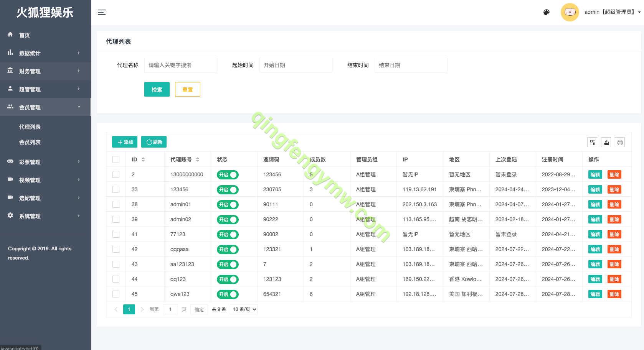Click the 代理账号 column sort arrows

198,159
